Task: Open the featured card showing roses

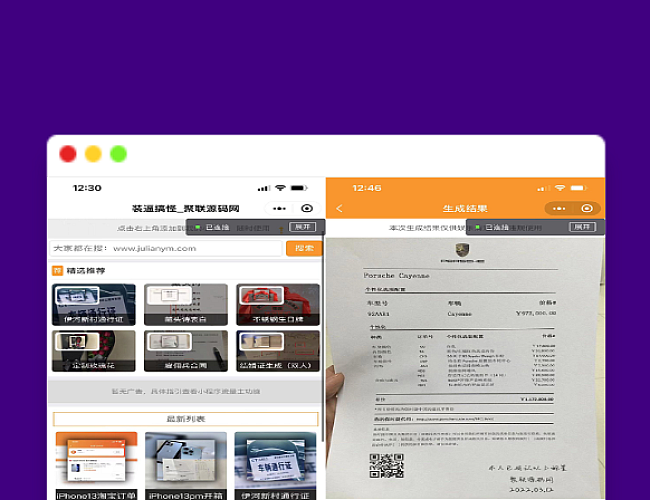Action: [x=94, y=351]
